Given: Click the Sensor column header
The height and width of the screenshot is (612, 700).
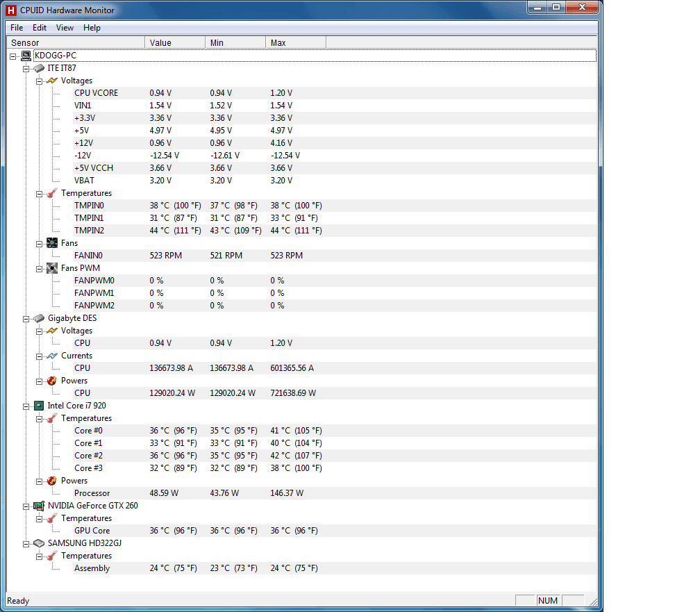Looking at the screenshot, I should [76, 42].
